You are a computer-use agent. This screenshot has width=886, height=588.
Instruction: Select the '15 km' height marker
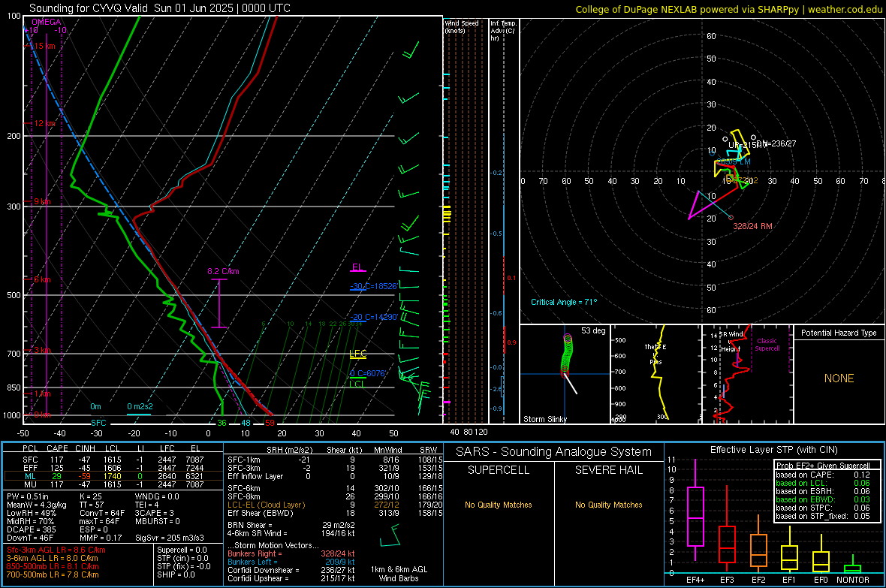click(44, 46)
